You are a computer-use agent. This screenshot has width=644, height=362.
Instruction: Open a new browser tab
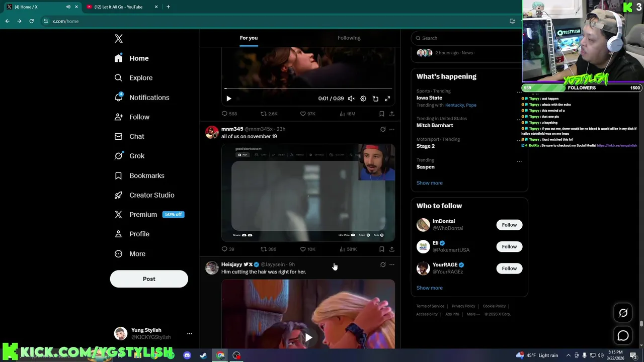pyautogui.click(x=168, y=7)
